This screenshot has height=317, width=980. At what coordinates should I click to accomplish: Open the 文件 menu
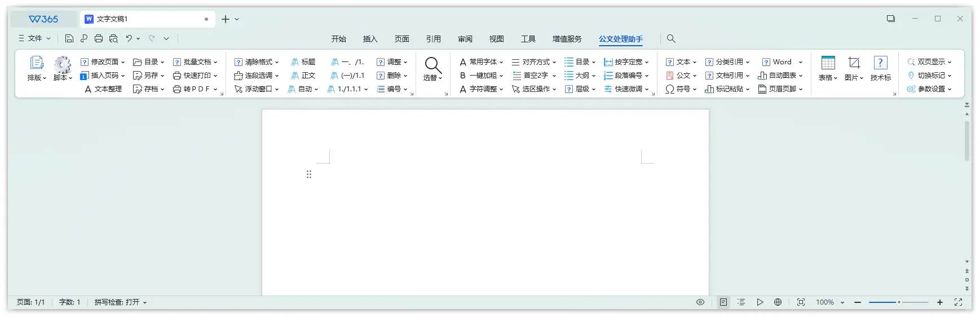pos(35,38)
